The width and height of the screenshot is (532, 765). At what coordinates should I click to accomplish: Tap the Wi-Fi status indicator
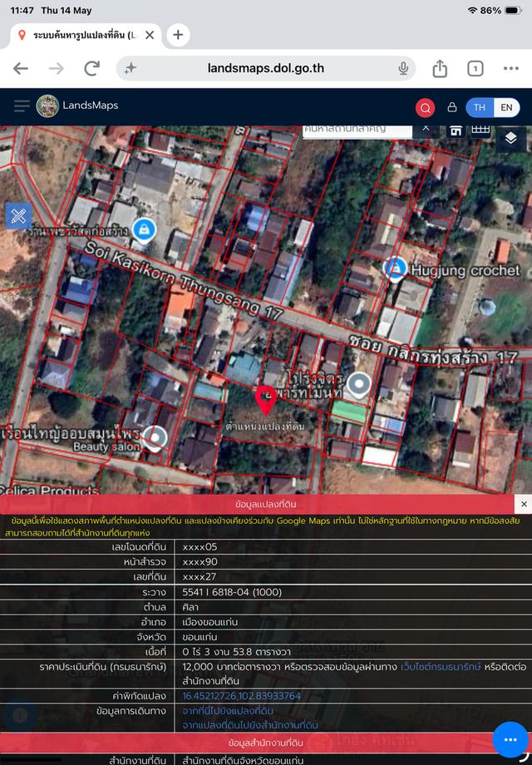click(472, 10)
